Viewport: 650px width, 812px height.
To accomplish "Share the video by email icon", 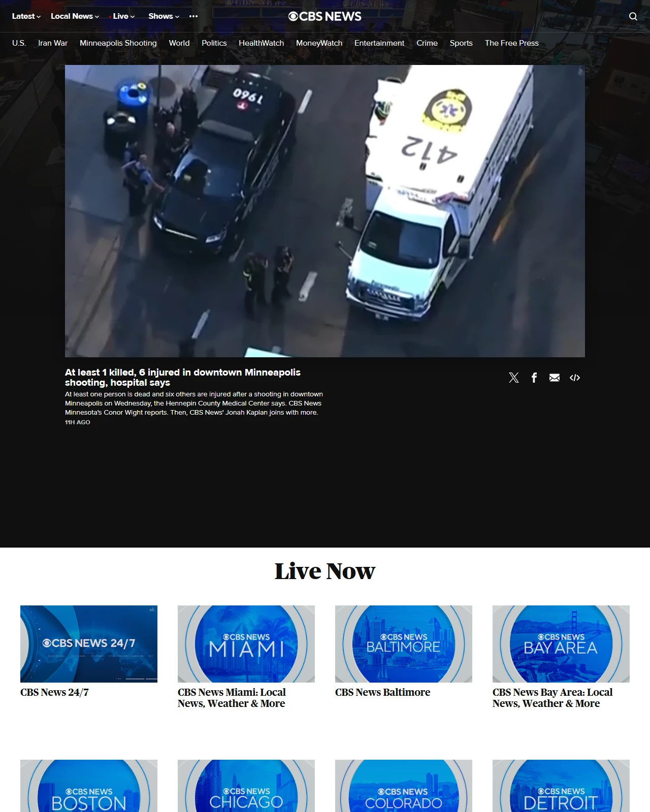I will click(555, 378).
